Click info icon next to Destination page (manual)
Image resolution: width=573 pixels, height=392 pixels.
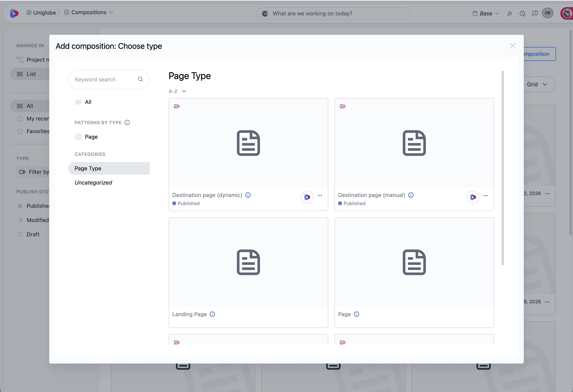411,195
